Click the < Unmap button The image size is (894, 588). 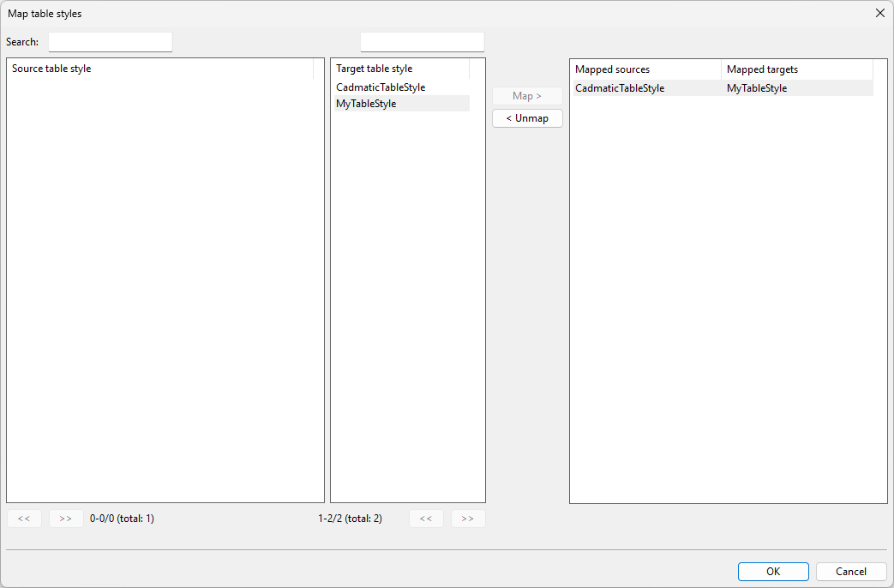(x=527, y=118)
